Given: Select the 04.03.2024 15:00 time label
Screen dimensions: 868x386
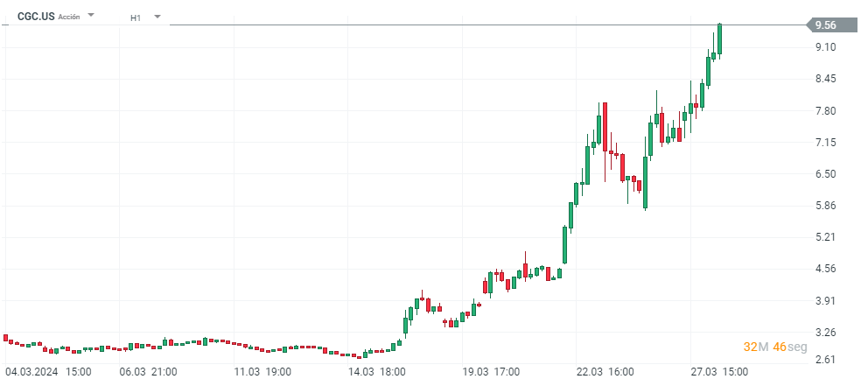Looking at the screenshot, I should 49,372.
